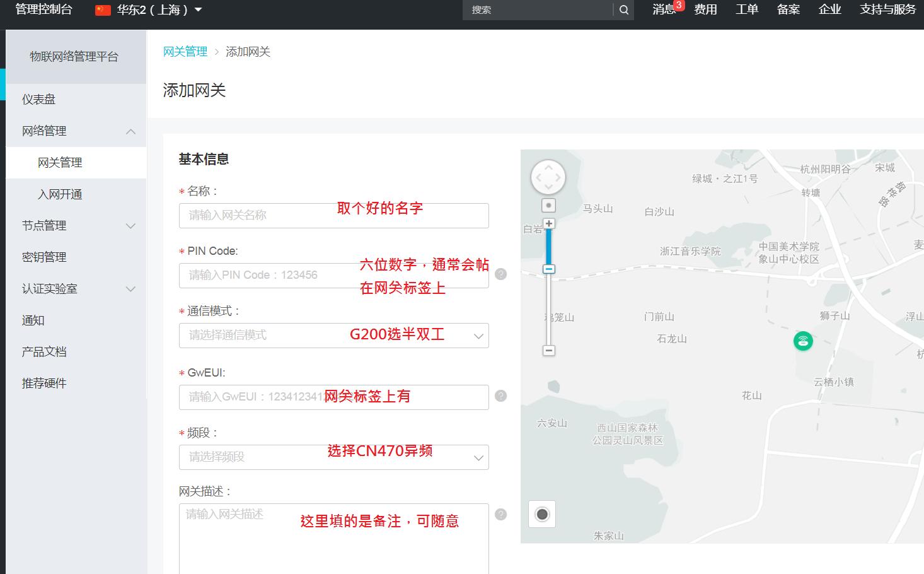Open the 华东2（上海）region selector
This screenshot has height=574, width=924.
click(x=149, y=10)
